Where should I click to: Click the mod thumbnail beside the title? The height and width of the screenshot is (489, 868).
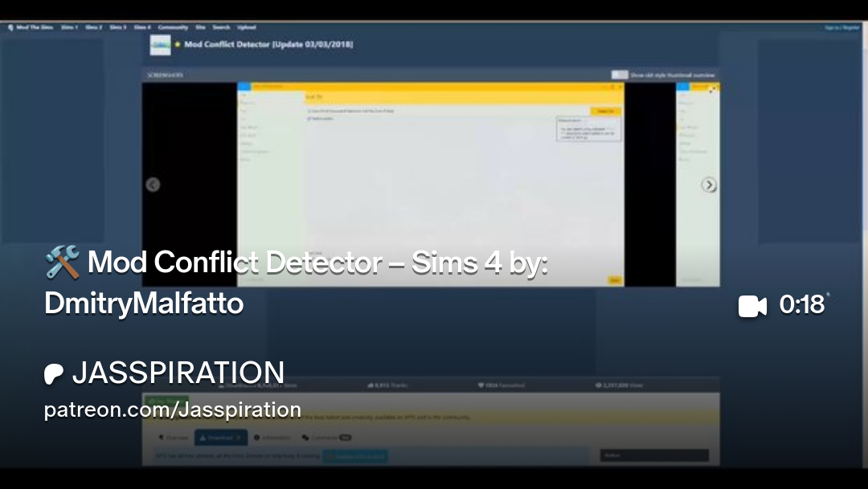point(160,45)
